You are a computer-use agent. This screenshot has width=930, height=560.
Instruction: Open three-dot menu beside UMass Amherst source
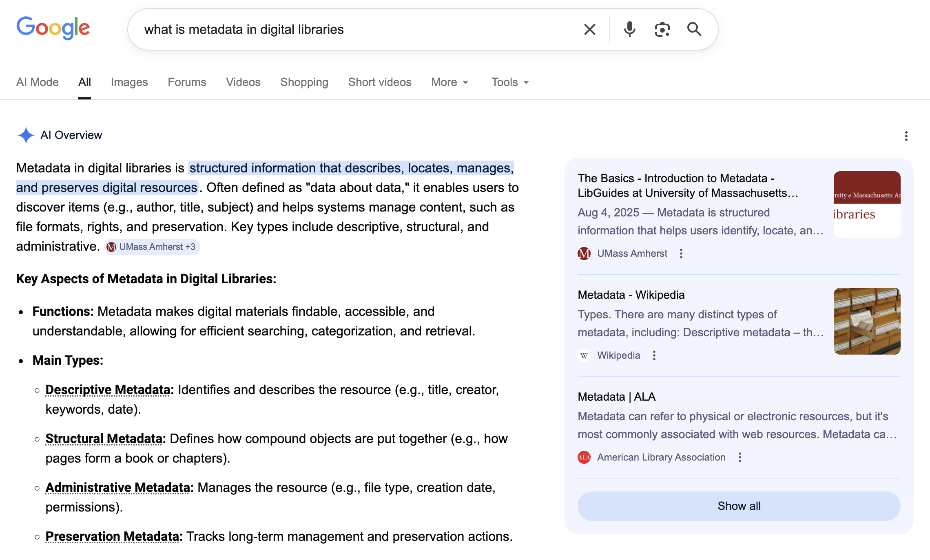(681, 254)
